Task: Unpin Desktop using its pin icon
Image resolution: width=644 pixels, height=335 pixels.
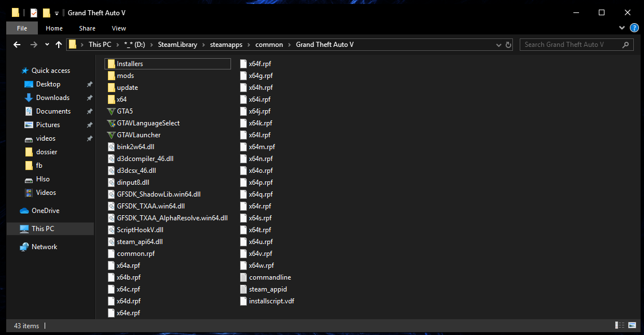Action: coord(89,84)
